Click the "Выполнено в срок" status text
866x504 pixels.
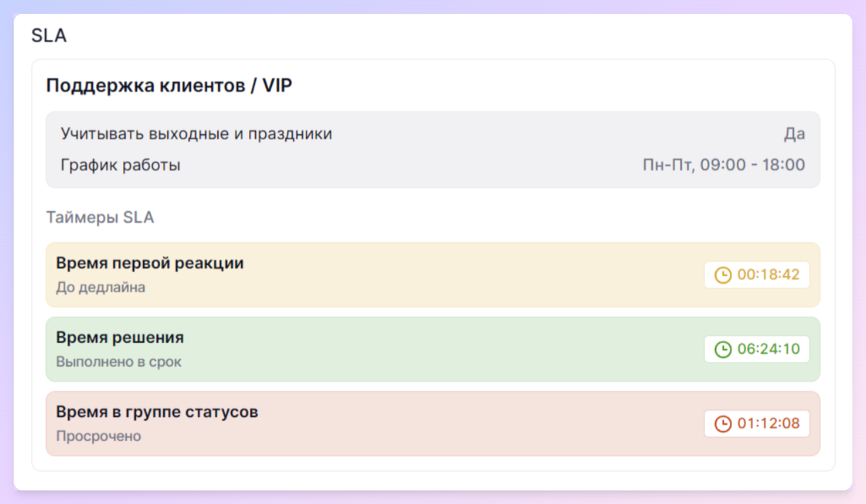pos(118,362)
